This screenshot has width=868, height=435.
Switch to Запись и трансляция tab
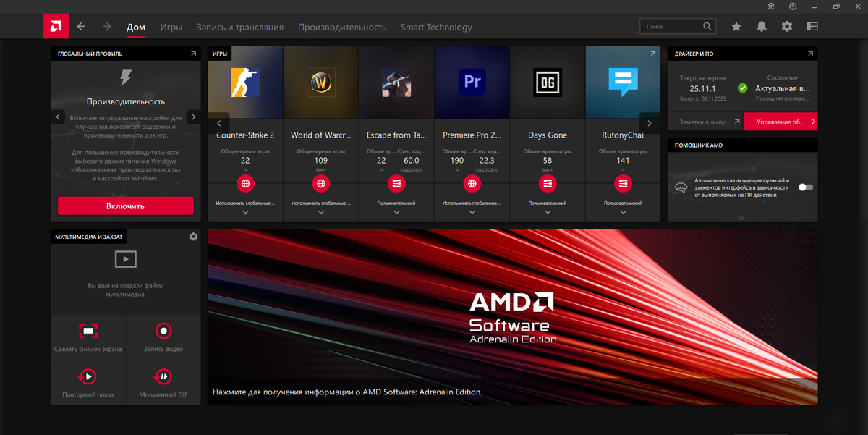[240, 27]
